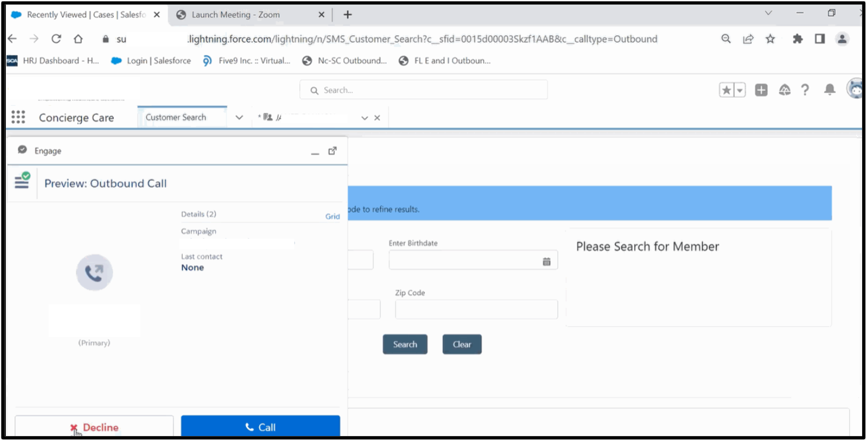Decline the outbound call preview
This screenshot has width=868, height=440.
pos(94,427)
